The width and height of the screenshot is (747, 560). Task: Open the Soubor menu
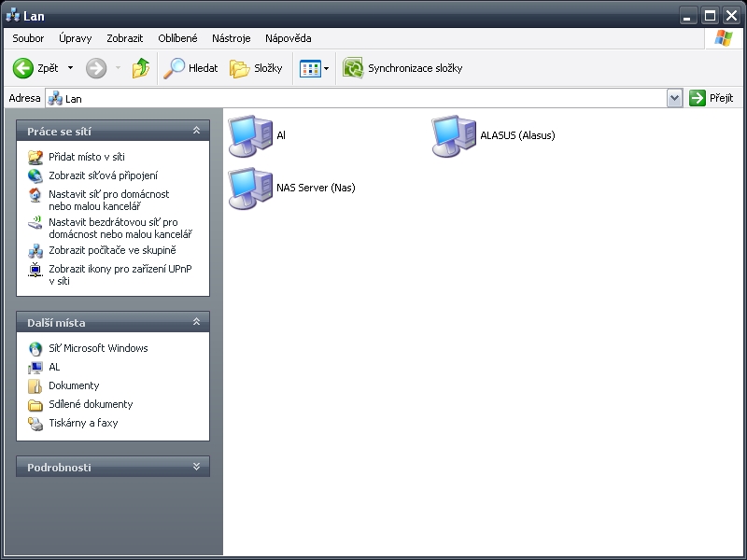(x=28, y=38)
